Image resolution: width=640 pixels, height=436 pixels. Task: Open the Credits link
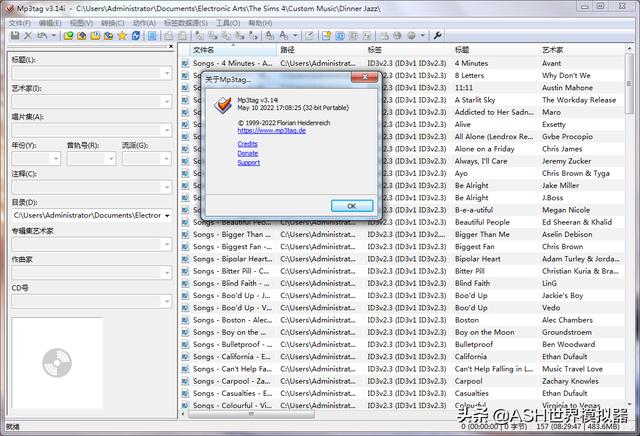click(247, 144)
